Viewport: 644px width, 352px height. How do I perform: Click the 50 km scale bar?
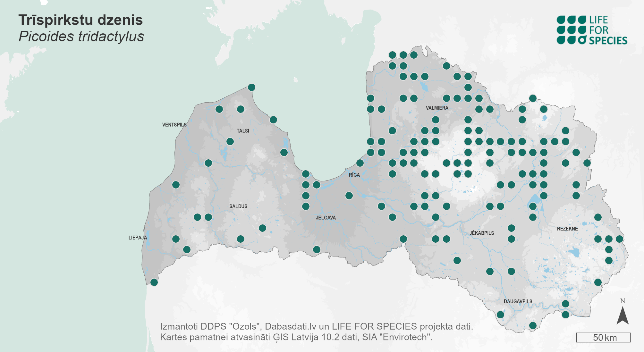click(x=603, y=337)
